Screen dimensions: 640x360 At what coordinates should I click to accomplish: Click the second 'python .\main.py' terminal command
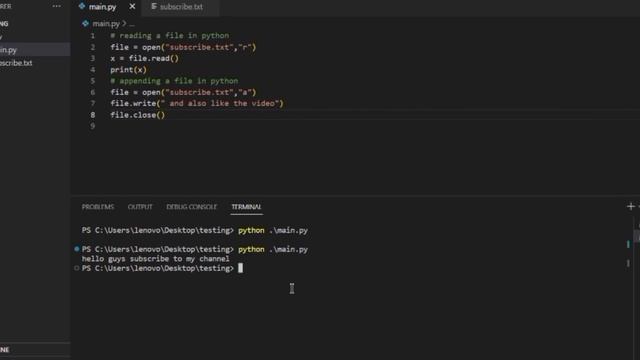coord(273,249)
